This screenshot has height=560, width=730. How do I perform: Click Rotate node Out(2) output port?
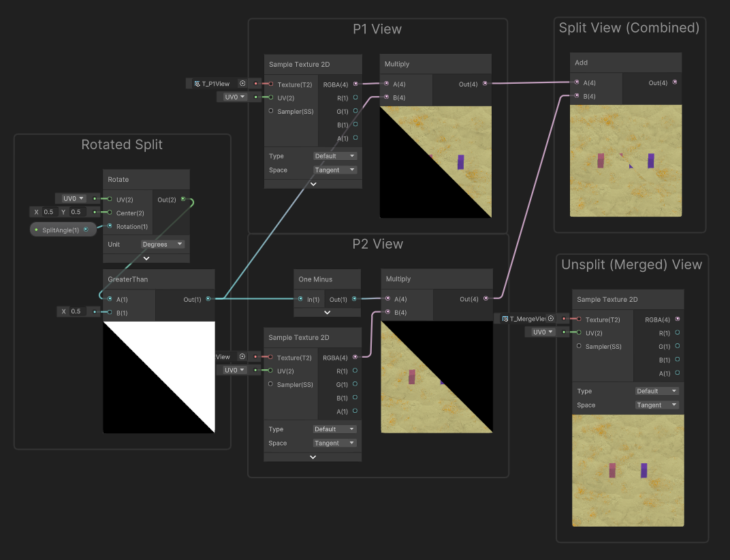[182, 200]
